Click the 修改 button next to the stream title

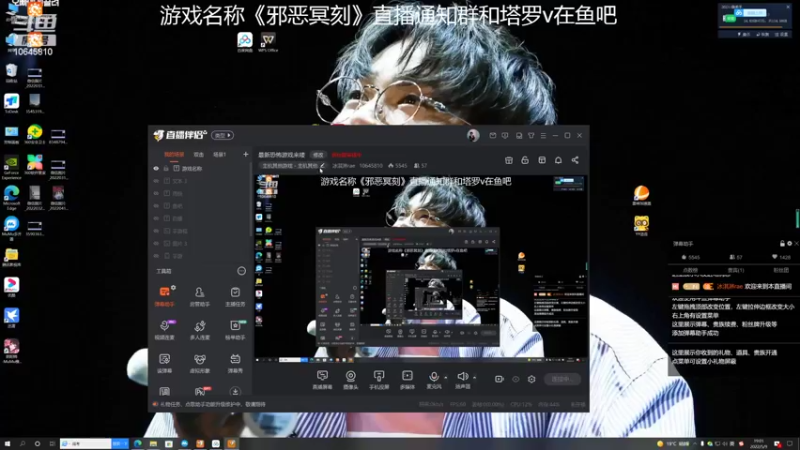(318, 155)
